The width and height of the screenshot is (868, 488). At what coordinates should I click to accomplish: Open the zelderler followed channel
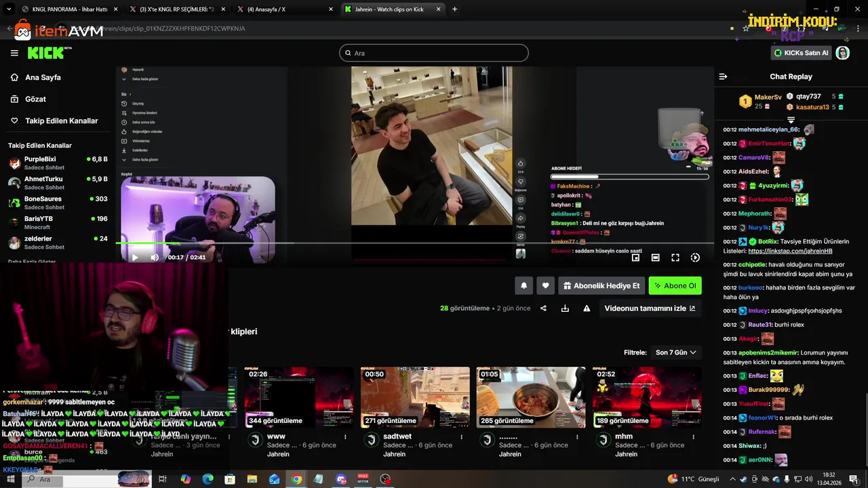point(58,242)
